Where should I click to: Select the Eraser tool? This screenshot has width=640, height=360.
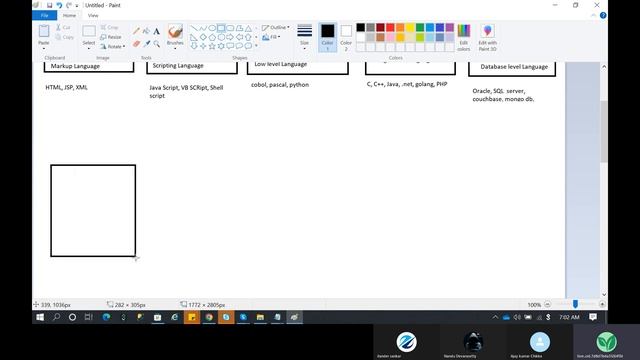pyautogui.click(x=136, y=44)
